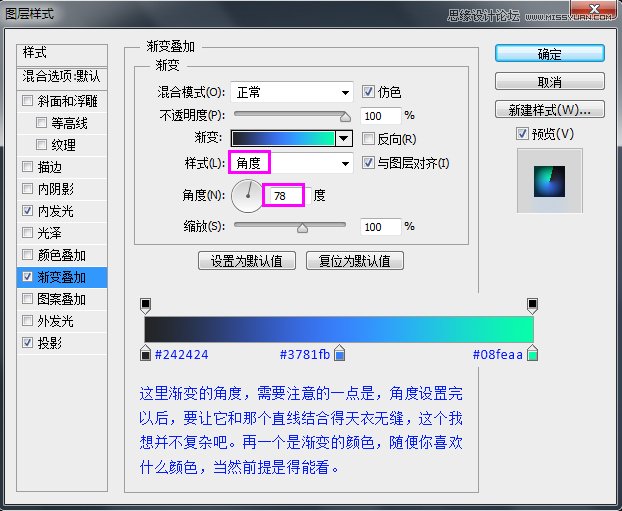622x511 pixels.
Task: Enable the 光泽 checkbox
Action: click(x=27, y=232)
